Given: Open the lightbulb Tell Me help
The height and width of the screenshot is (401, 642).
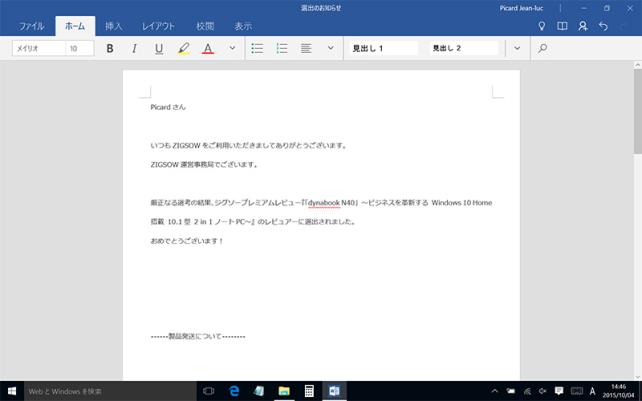Looking at the screenshot, I should coord(542,26).
